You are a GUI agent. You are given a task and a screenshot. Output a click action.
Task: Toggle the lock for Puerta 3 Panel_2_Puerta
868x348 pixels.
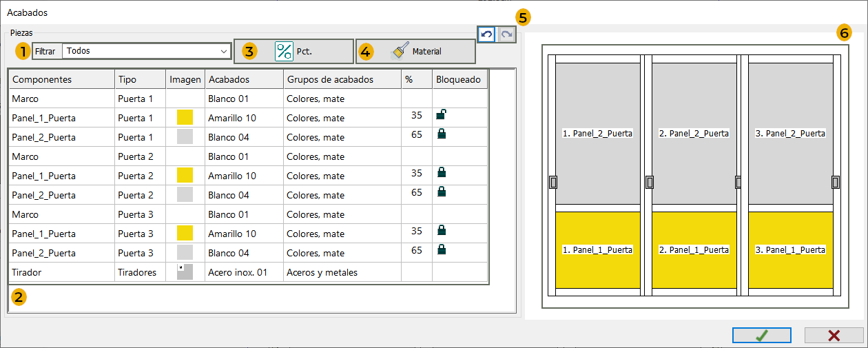point(441,250)
